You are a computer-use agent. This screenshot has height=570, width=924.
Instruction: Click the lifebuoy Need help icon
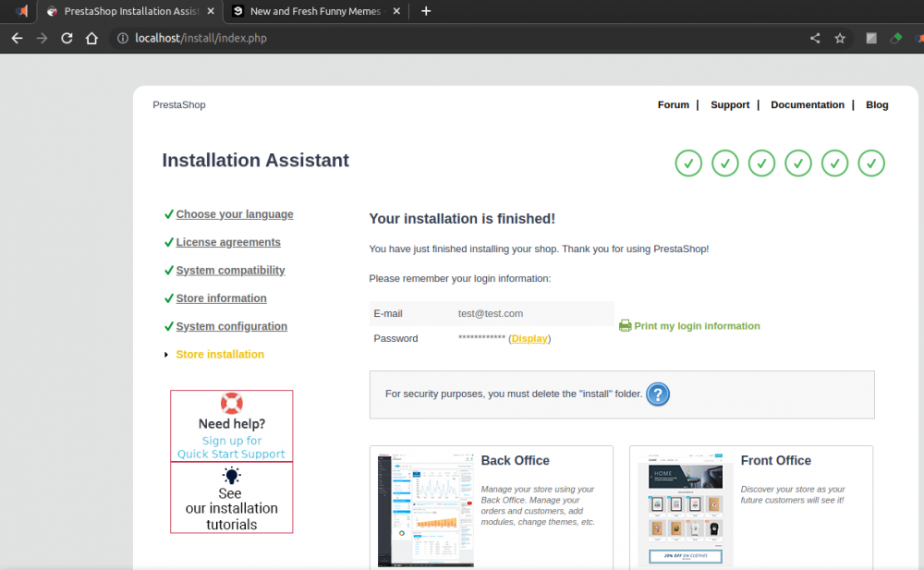coord(231,404)
